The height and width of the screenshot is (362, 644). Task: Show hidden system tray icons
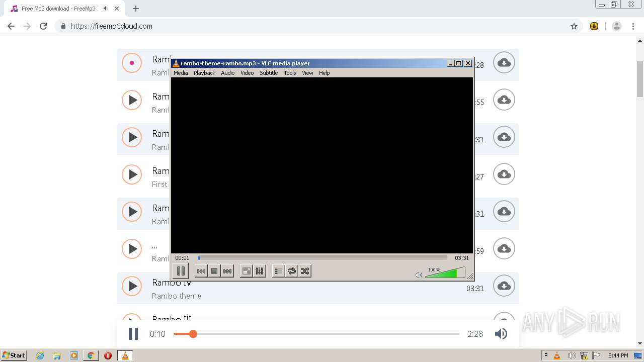click(x=546, y=355)
